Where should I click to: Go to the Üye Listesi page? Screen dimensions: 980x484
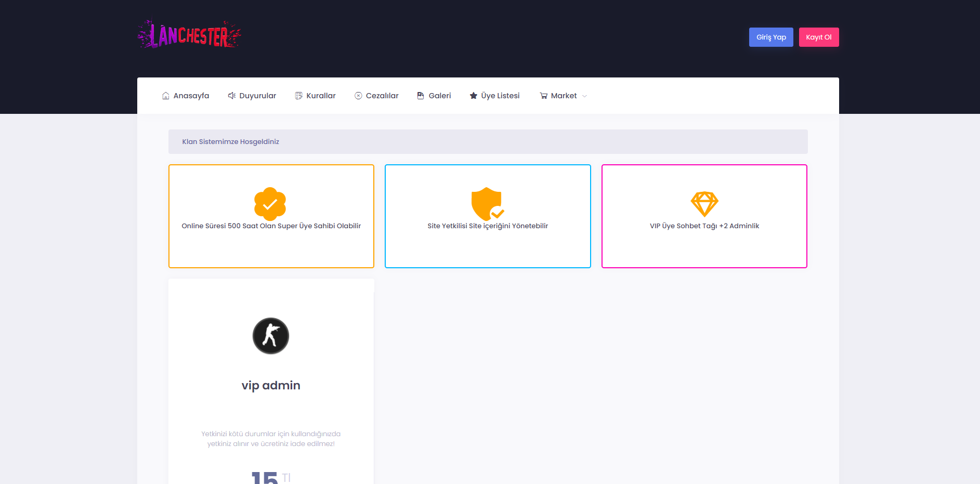tap(500, 96)
